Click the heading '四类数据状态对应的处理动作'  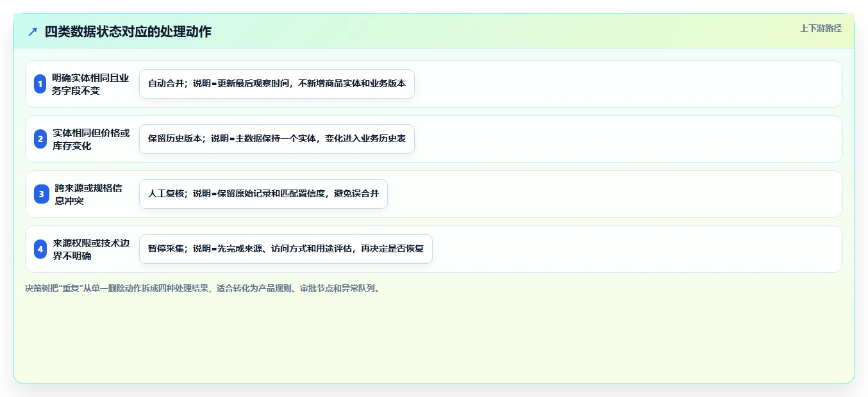click(x=128, y=31)
